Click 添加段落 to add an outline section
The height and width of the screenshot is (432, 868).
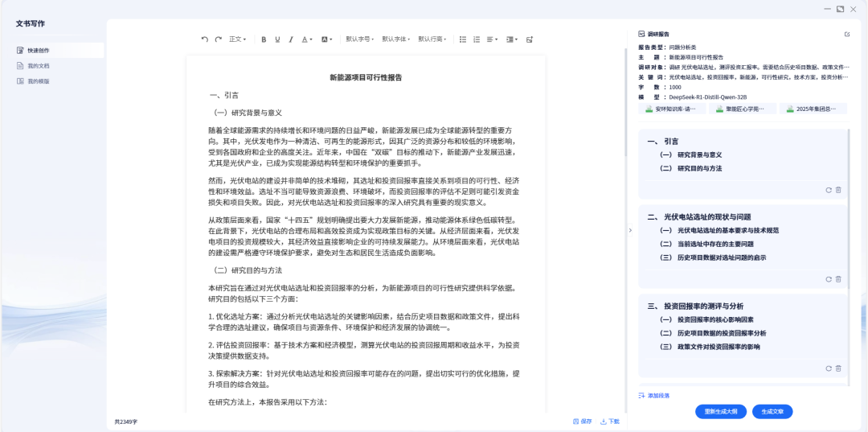click(x=654, y=396)
